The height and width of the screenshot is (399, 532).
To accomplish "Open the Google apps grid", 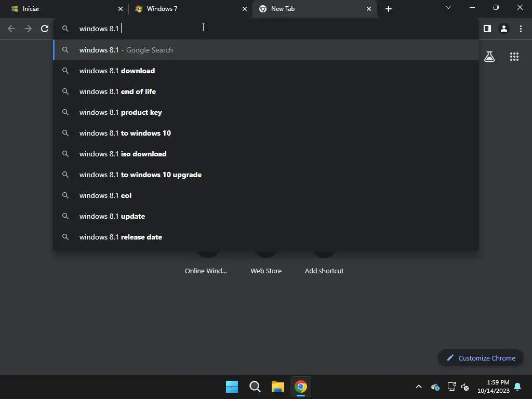I will coord(514,57).
